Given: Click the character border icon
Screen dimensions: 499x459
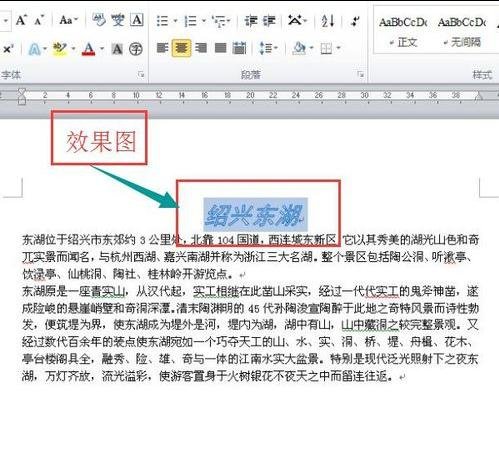Looking at the screenshot, I should tap(137, 20).
